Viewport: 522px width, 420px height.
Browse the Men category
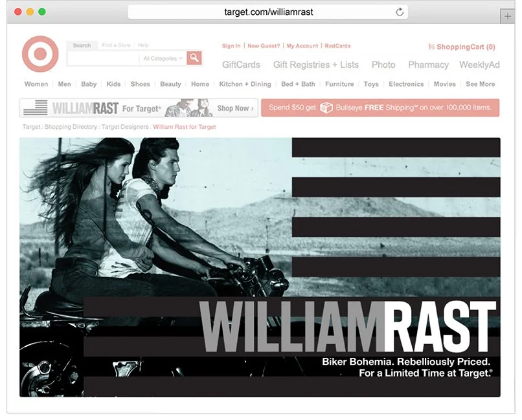click(64, 84)
